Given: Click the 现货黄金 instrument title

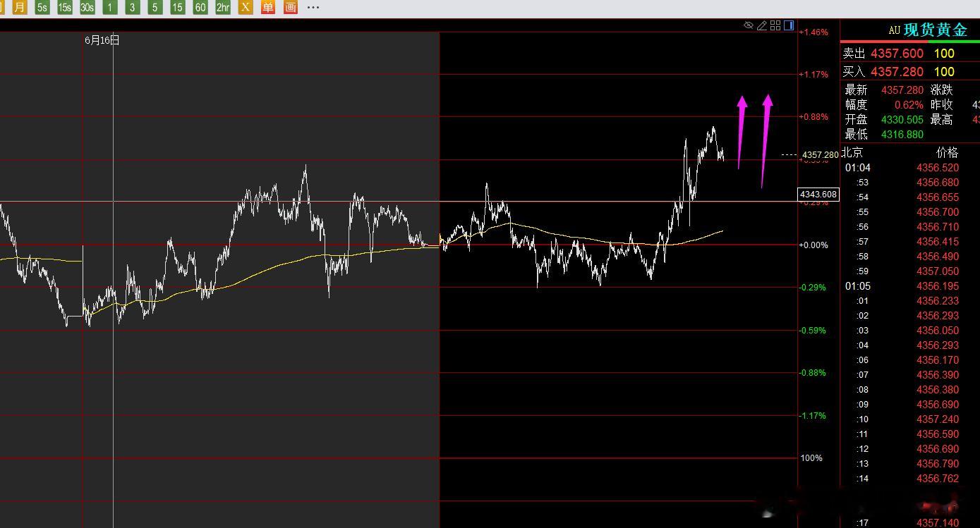Looking at the screenshot, I should 936,30.
